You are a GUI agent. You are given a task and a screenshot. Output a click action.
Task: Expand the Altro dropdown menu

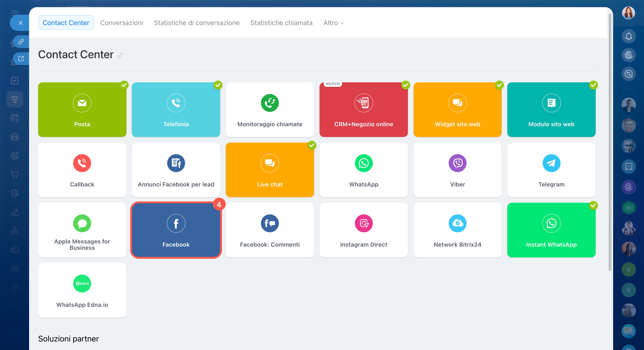(x=333, y=23)
